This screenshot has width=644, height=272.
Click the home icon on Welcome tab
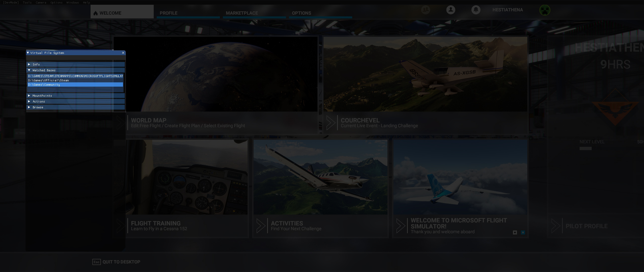(96, 13)
